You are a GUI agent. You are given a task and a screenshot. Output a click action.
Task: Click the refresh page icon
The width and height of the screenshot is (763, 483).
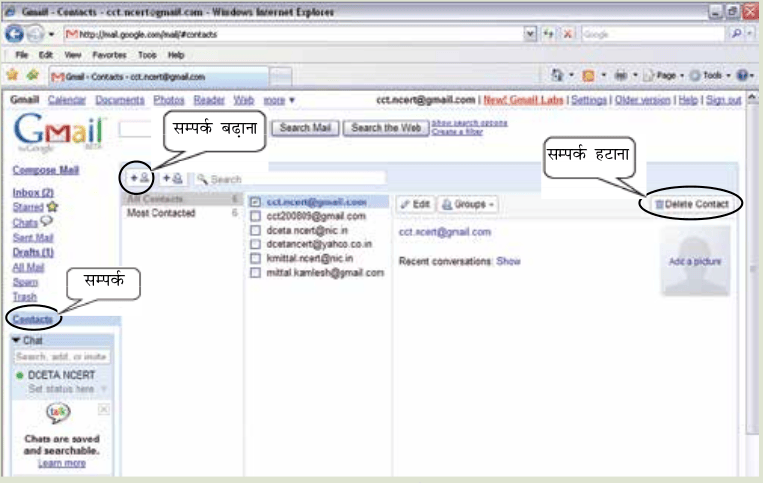(x=548, y=34)
